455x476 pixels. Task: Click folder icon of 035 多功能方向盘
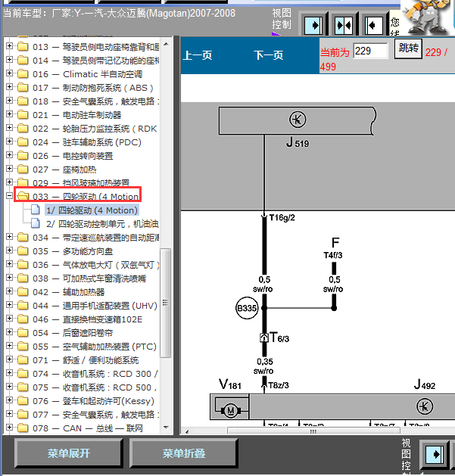(x=23, y=250)
